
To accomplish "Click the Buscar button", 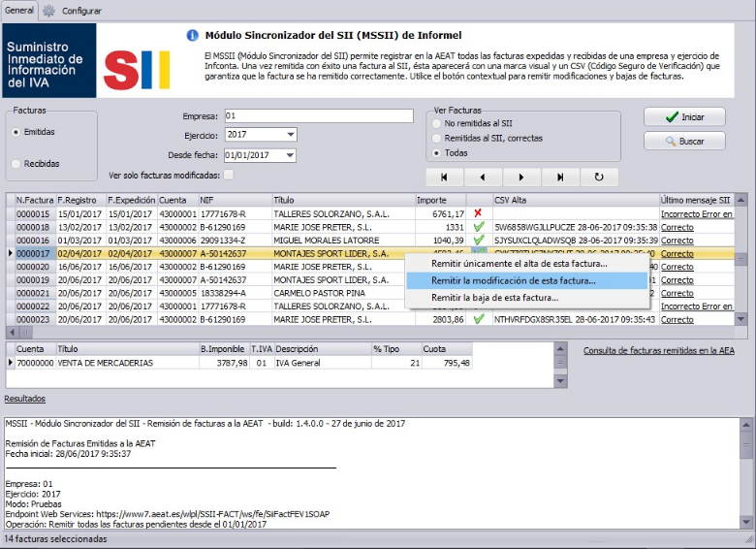I will pyautogui.click(x=684, y=142).
